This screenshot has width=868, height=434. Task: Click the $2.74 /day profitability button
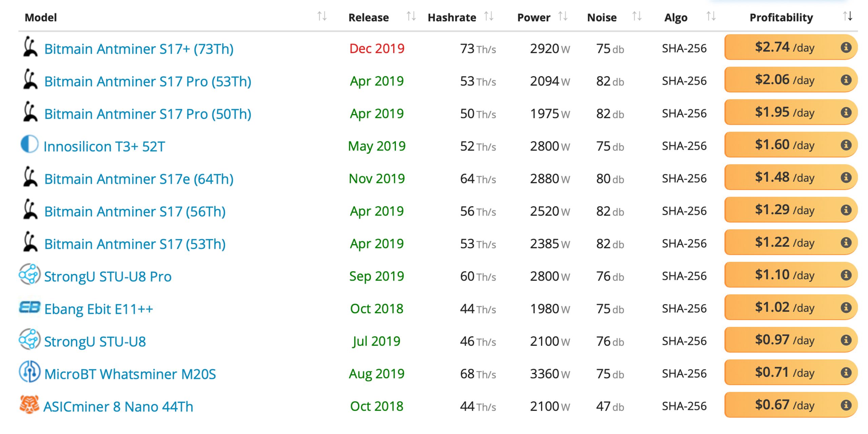point(791,47)
